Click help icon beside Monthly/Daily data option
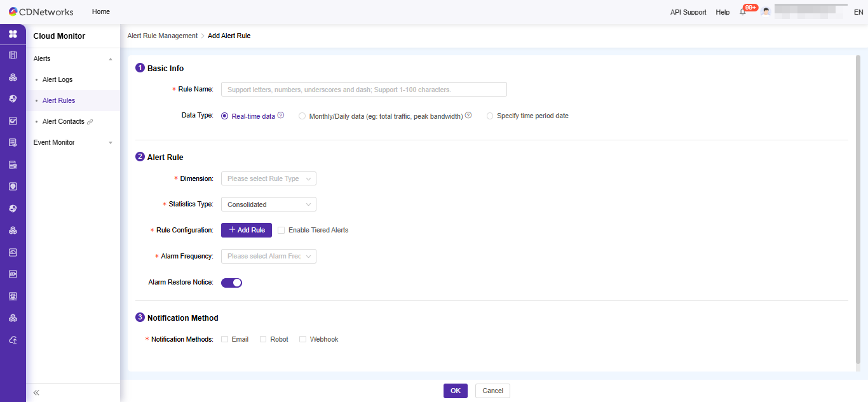Viewport: 868px width, 402px height. 468,116
